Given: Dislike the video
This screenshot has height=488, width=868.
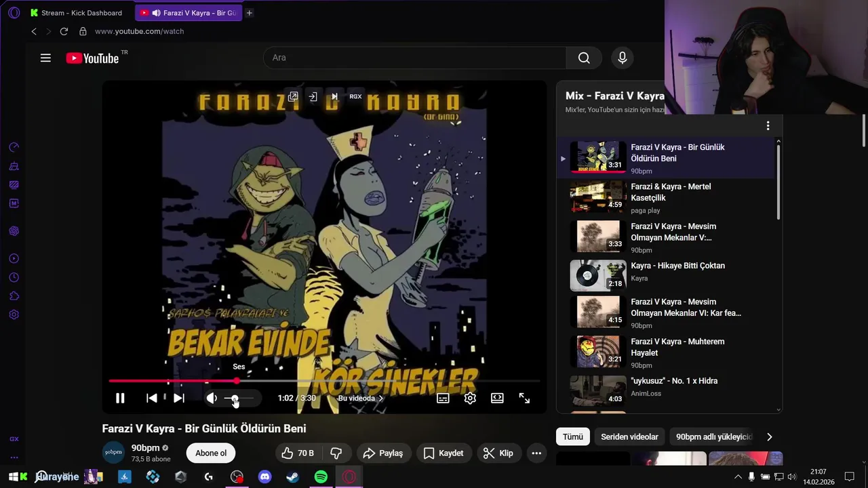Looking at the screenshot, I should coord(336,453).
